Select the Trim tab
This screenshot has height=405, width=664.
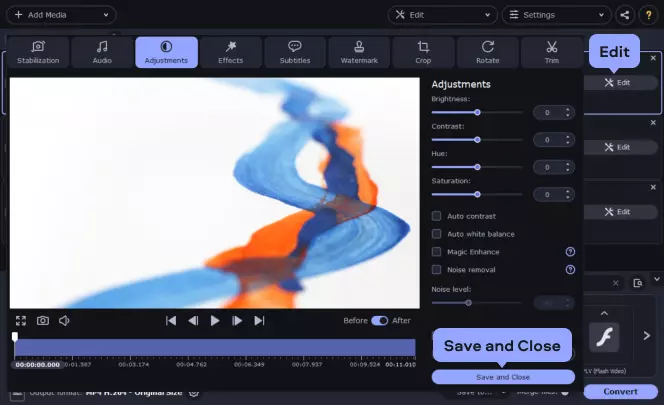pyautogui.click(x=552, y=52)
